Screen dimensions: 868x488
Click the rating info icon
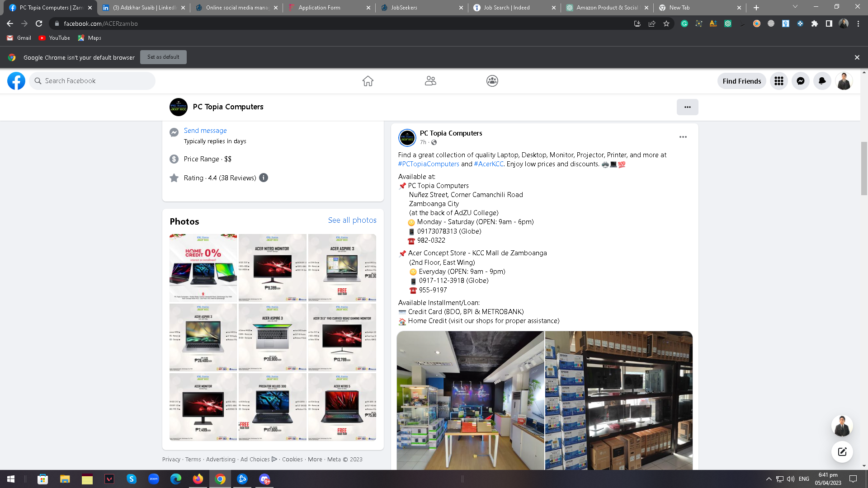coord(264,178)
